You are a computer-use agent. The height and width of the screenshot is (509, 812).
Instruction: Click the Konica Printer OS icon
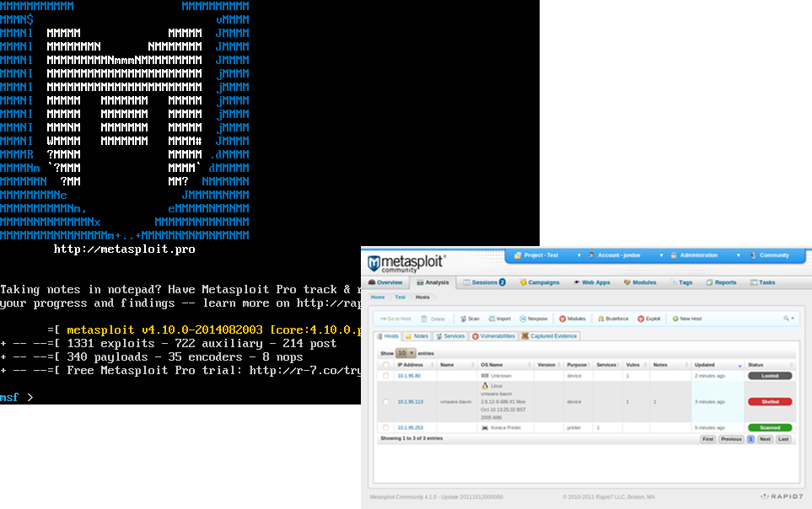click(485, 428)
